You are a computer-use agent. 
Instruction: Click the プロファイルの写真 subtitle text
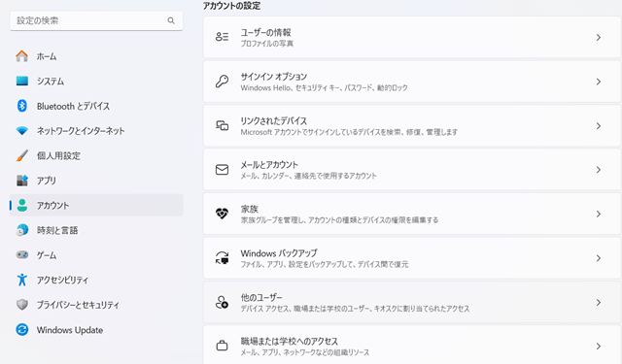coord(267,44)
